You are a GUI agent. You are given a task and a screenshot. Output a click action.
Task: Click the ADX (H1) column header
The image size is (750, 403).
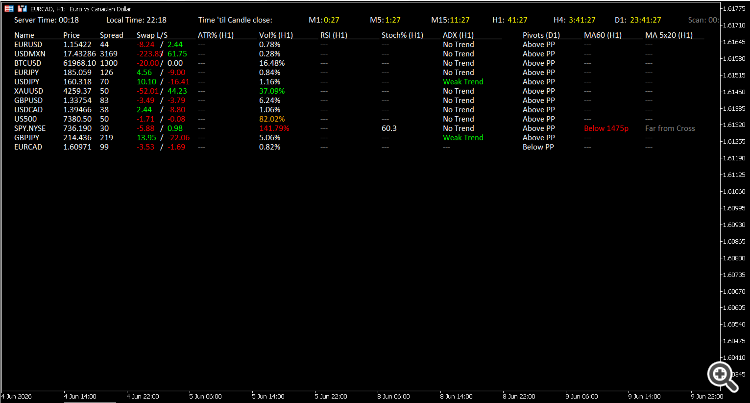coord(458,35)
